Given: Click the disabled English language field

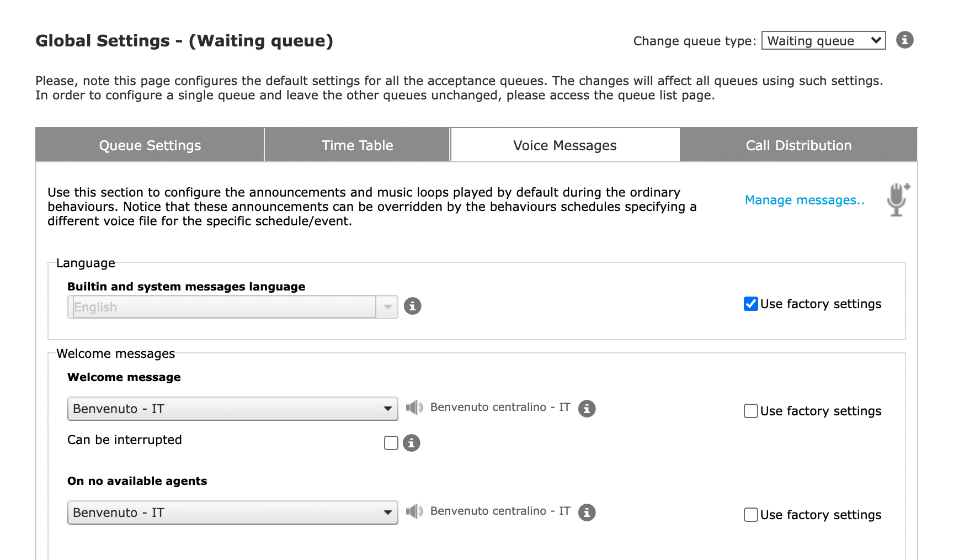Looking at the screenshot, I should point(223,307).
